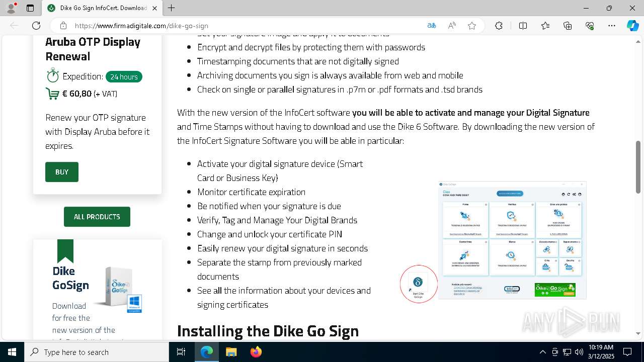
Task: Show hidden system tray icons
Action: click(542, 352)
